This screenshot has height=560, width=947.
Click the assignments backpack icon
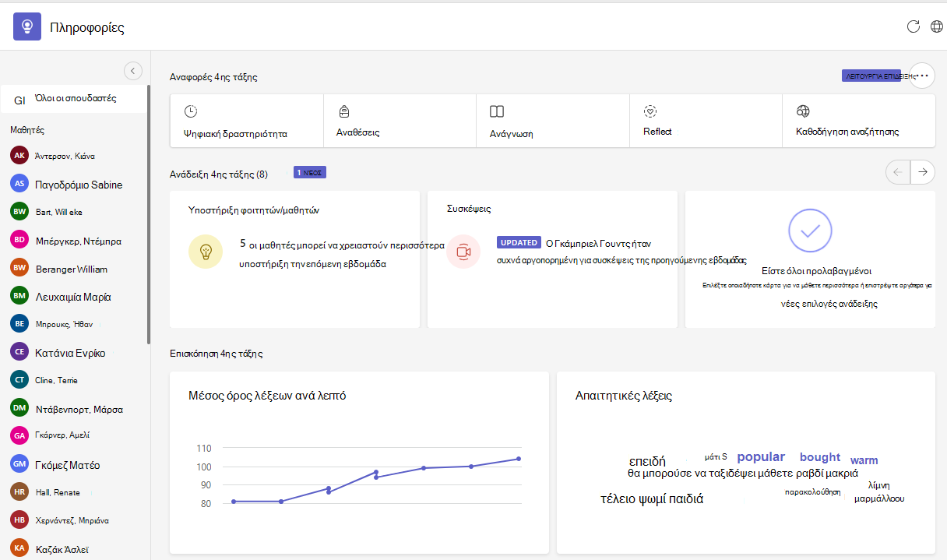(x=343, y=111)
